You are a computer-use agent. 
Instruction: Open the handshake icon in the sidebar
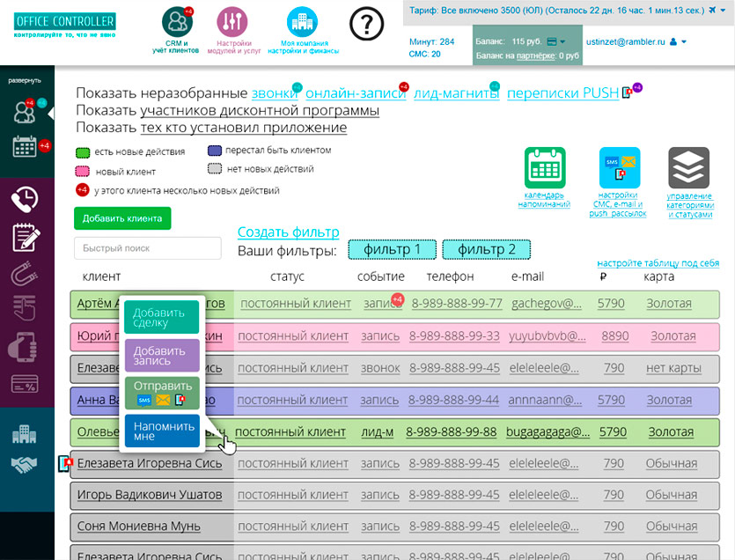coord(25,464)
